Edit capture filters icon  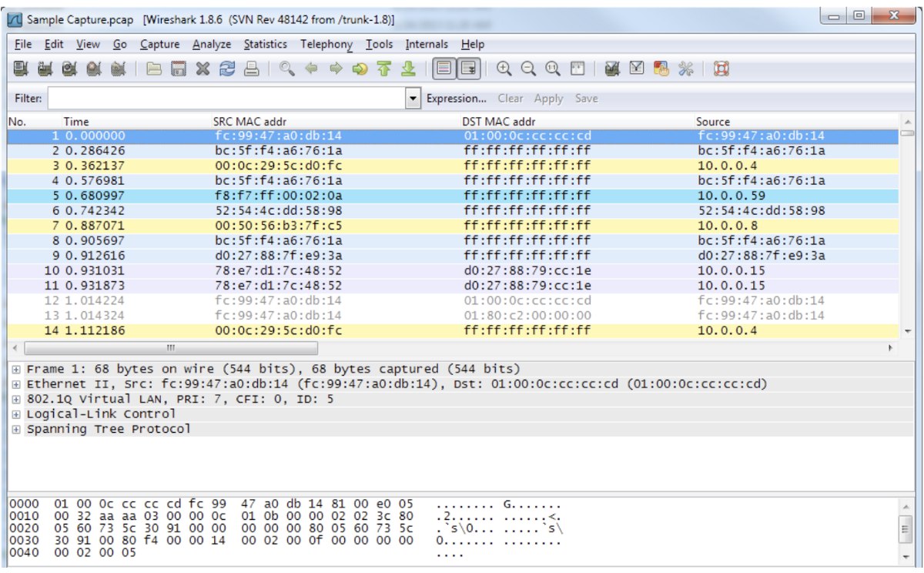612,69
